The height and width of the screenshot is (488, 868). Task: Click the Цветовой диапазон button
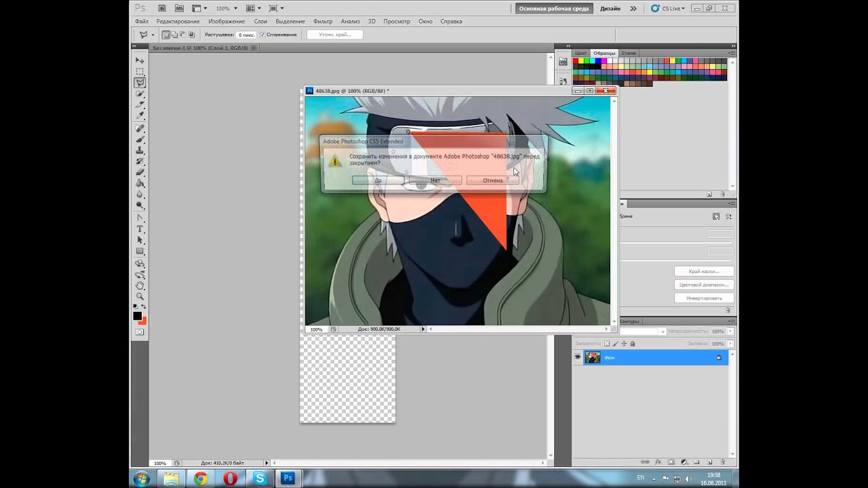click(x=704, y=285)
